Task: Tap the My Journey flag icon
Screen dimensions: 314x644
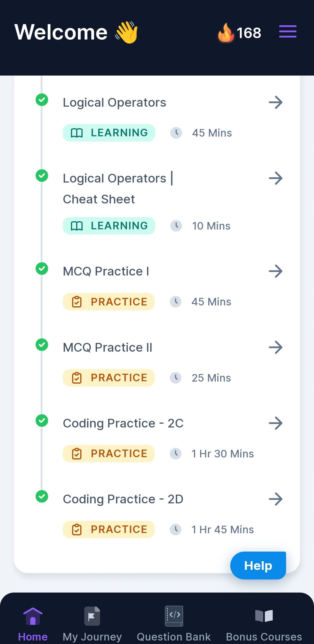Action: 92,616
